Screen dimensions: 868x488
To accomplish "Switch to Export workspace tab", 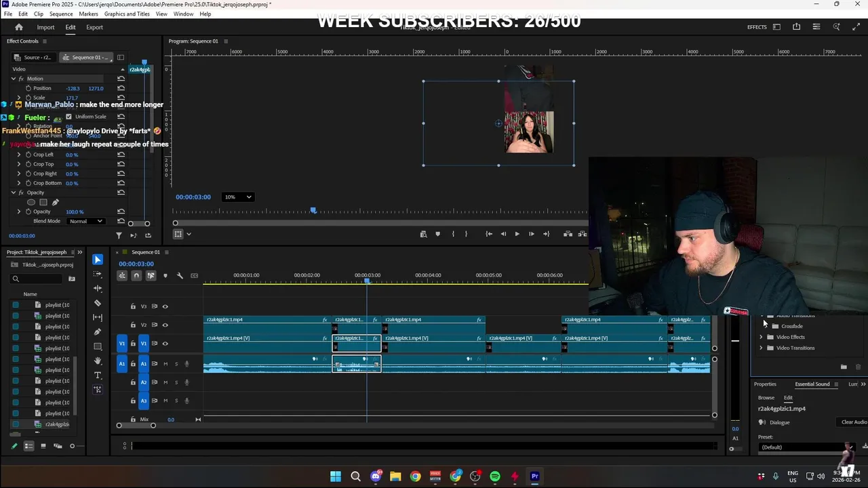I will click(94, 27).
